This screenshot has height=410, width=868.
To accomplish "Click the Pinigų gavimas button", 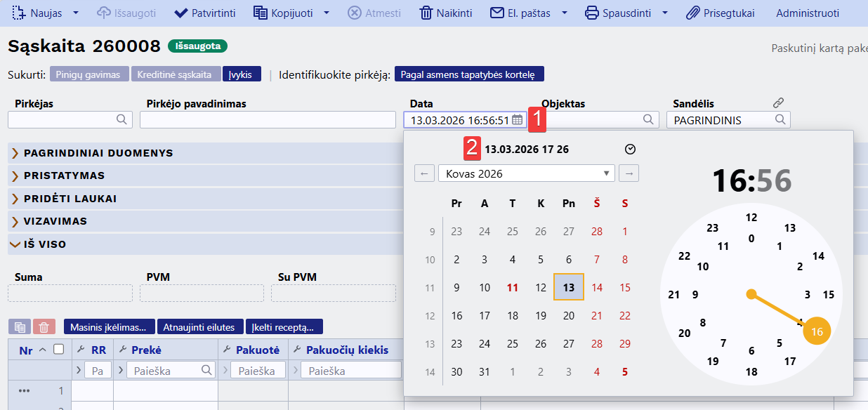I will coord(88,74).
